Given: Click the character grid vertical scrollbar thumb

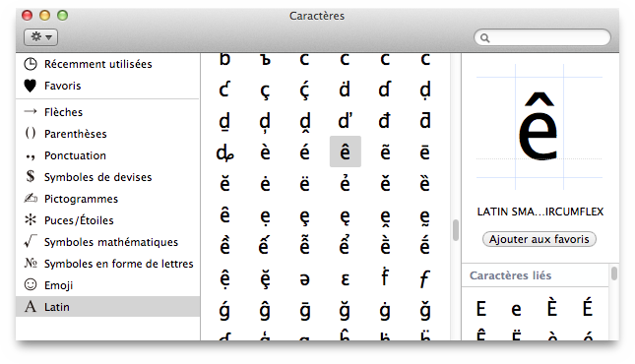Looking at the screenshot, I should click(456, 230).
